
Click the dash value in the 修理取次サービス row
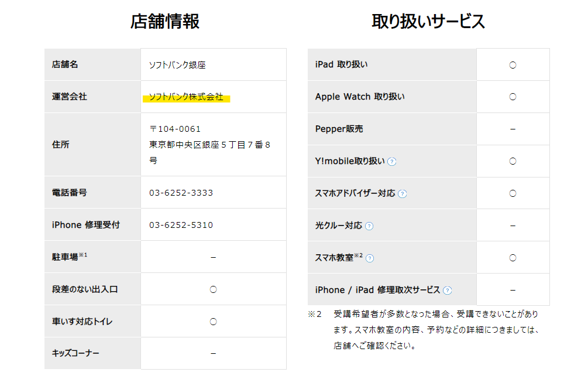coord(513,290)
